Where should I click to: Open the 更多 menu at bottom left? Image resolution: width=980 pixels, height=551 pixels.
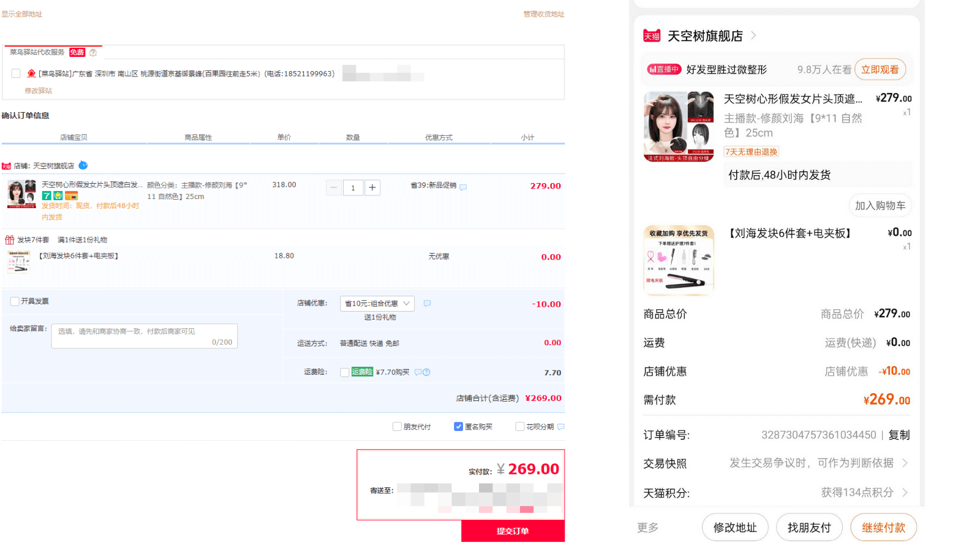click(647, 527)
